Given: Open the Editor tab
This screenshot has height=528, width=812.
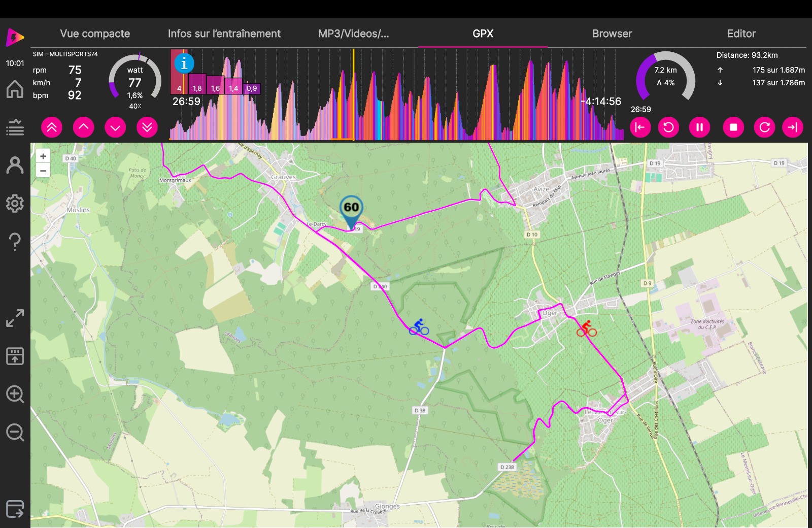Looking at the screenshot, I should 741,34.
